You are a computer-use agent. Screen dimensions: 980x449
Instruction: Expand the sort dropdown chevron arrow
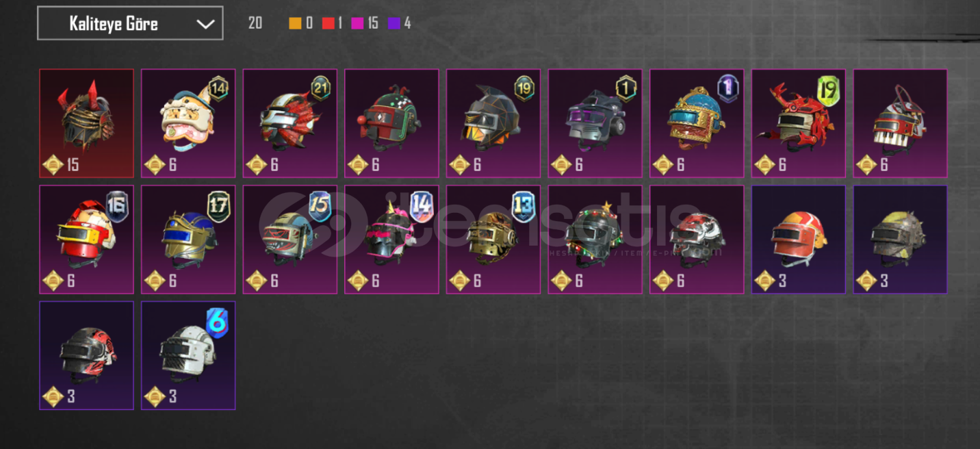point(205,24)
